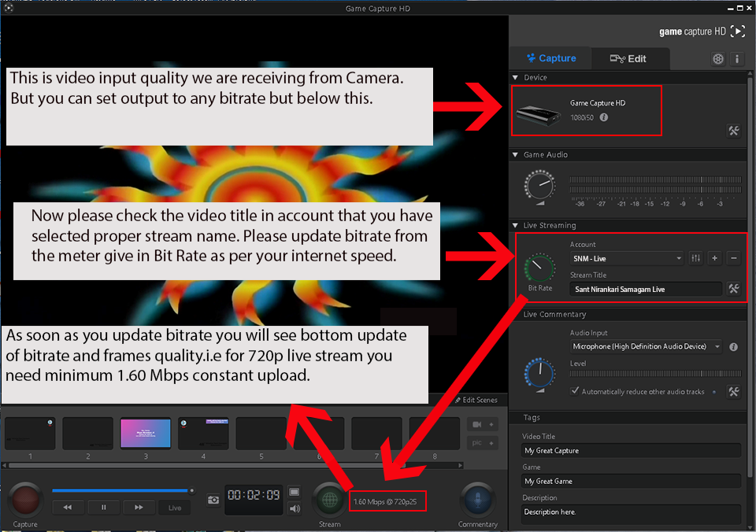Viewport: 756px width, 532px height.
Task: Click the info button beside the gear
Action: coord(737,59)
